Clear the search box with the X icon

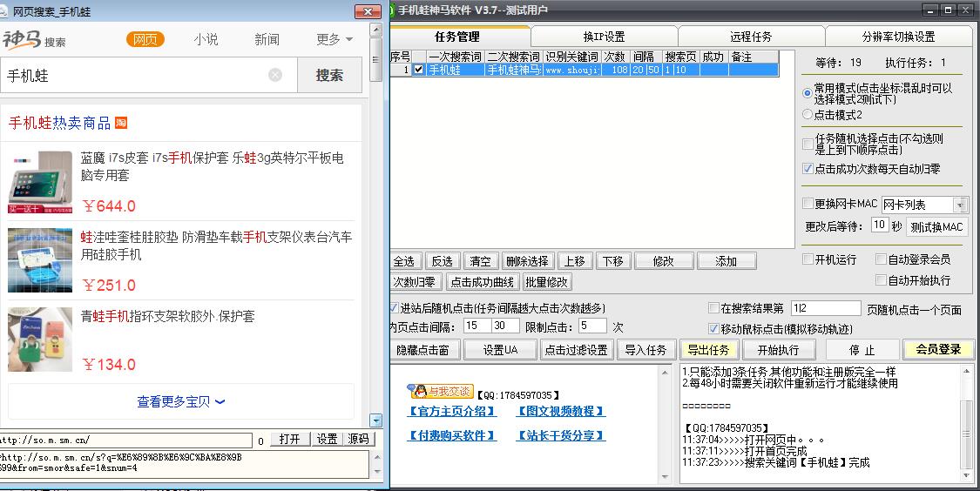point(275,76)
